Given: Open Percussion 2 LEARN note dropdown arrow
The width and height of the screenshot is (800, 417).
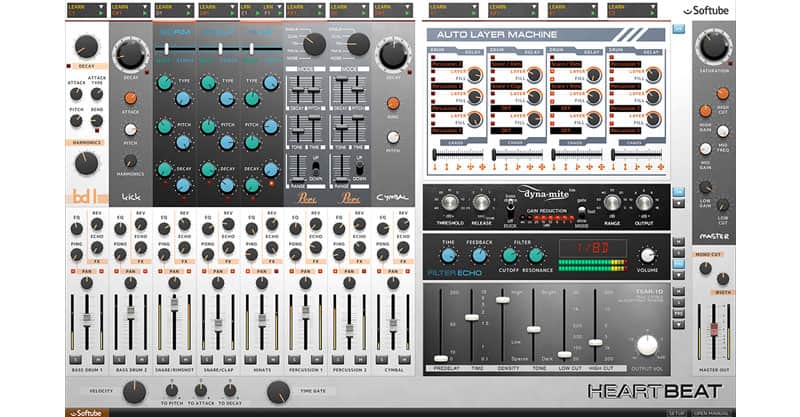Looking at the screenshot, I should click(x=364, y=7).
